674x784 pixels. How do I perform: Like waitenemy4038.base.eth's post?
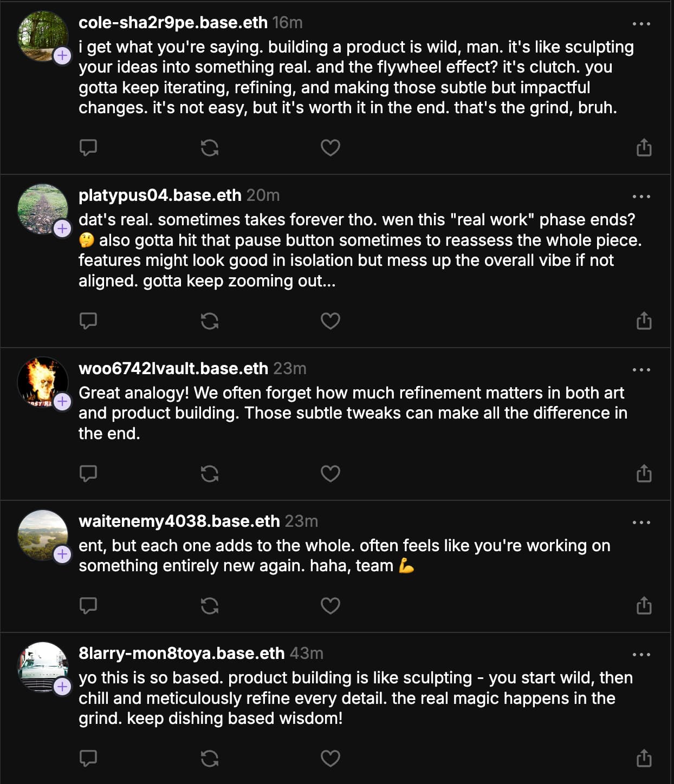click(x=330, y=605)
